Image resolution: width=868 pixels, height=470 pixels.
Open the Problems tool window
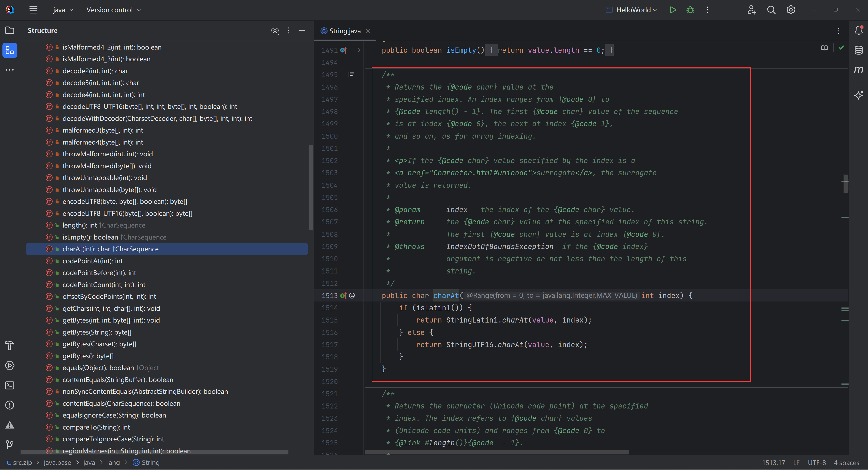point(10,405)
